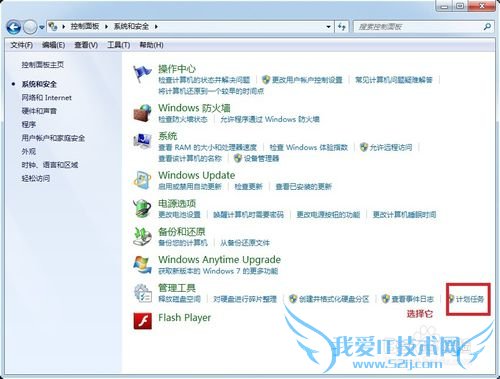The image size is (500, 379).
Task: Expand the address bar history dropdown
Action: [x=328, y=27]
